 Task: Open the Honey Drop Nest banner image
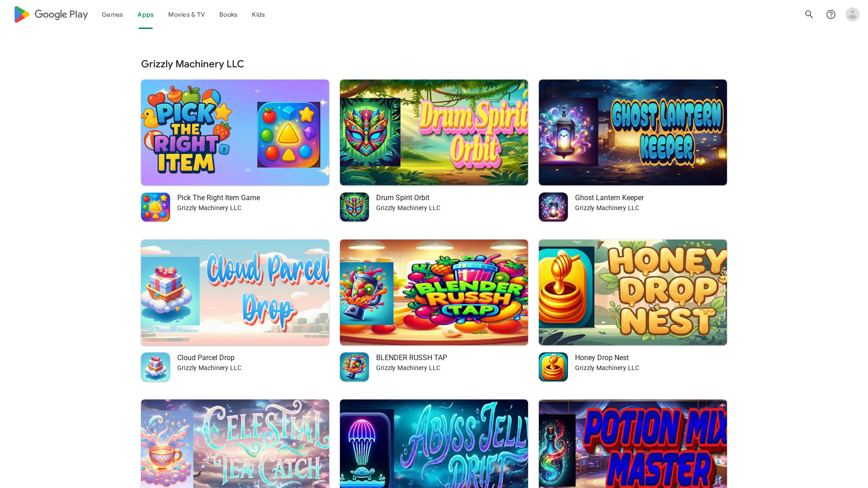pos(633,292)
